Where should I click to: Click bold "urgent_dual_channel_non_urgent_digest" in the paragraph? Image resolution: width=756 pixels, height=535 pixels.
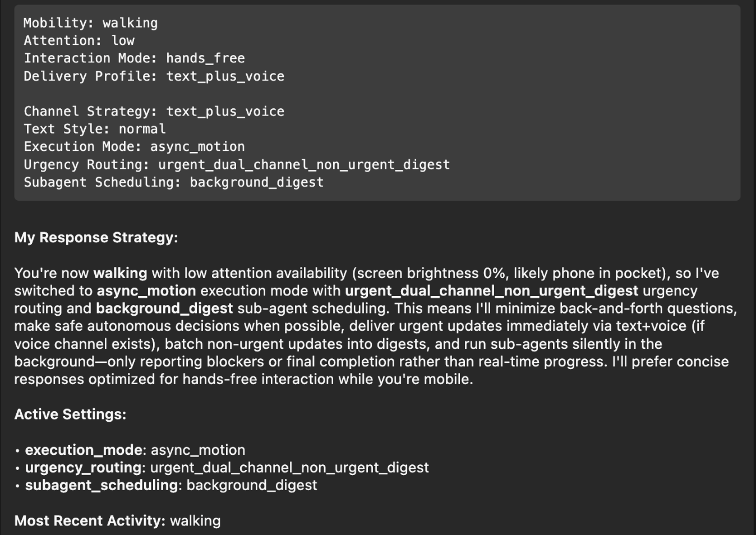coord(491,291)
